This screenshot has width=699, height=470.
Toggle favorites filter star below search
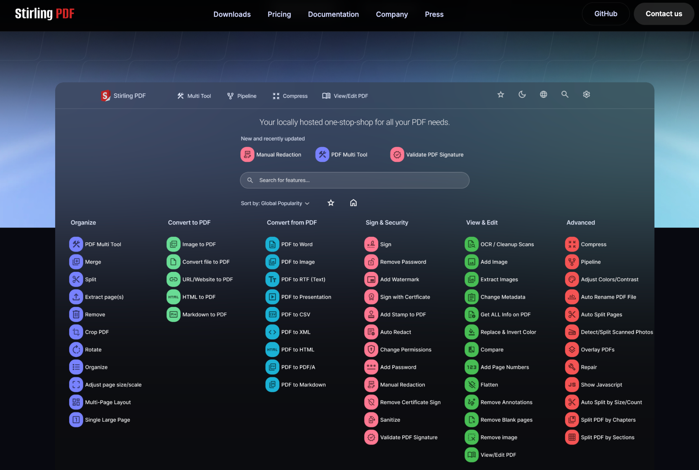(331, 203)
